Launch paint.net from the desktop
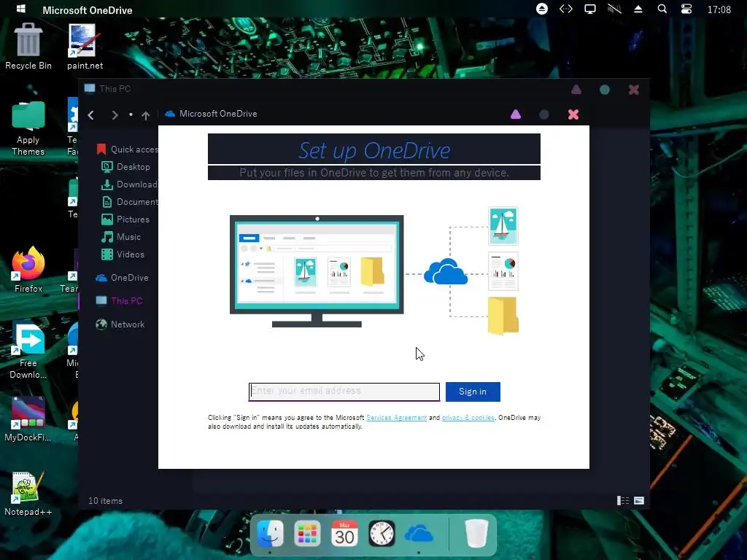The image size is (747, 560). tap(85, 46)
